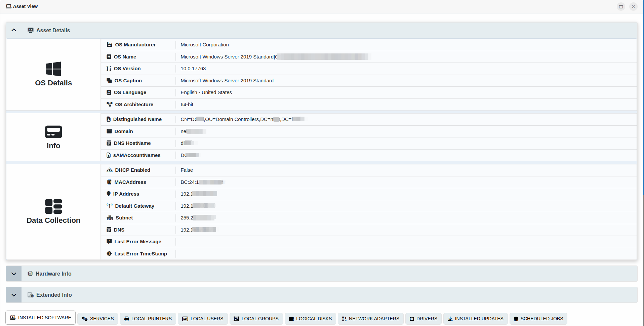Click the Windows logo OS Details icon

click(x=53, y=69)
